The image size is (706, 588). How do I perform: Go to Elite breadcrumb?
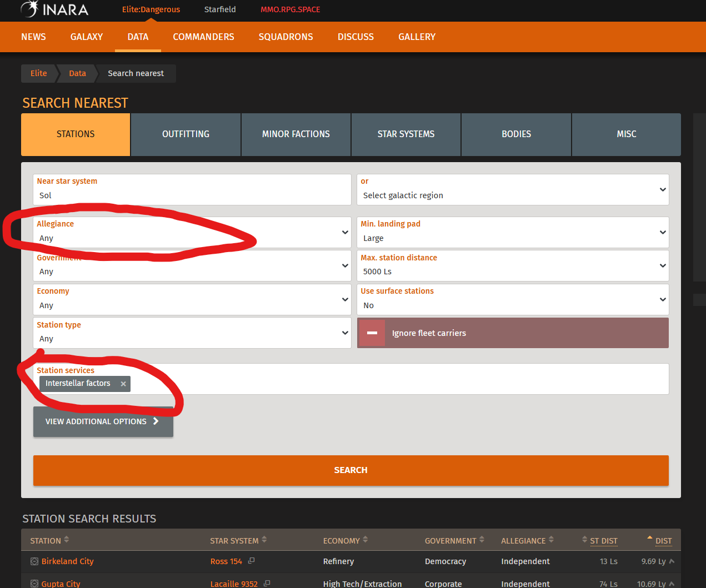(x=39, y=73)
